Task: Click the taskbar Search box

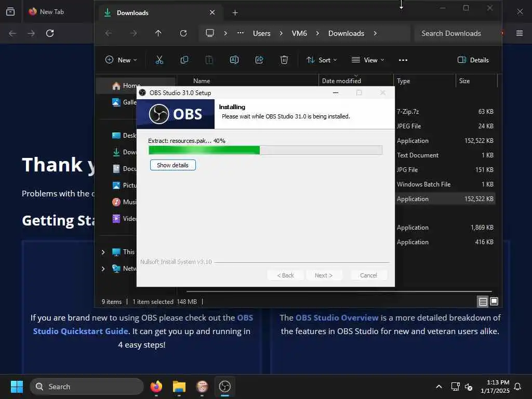Action: point(87,387)
